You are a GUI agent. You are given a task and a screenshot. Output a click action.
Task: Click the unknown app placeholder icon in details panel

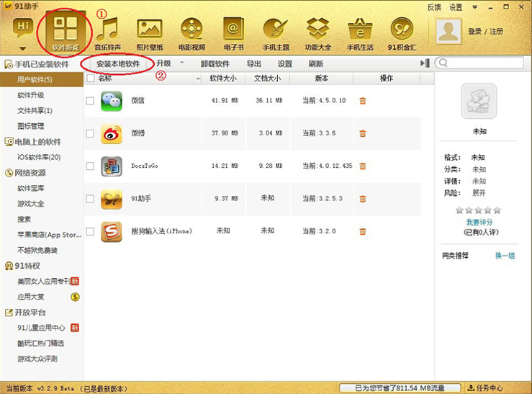tap(479, 101)
